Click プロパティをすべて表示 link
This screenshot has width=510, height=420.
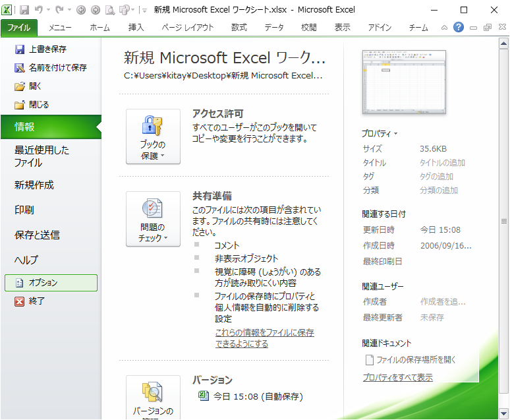[x=398, y=377]
